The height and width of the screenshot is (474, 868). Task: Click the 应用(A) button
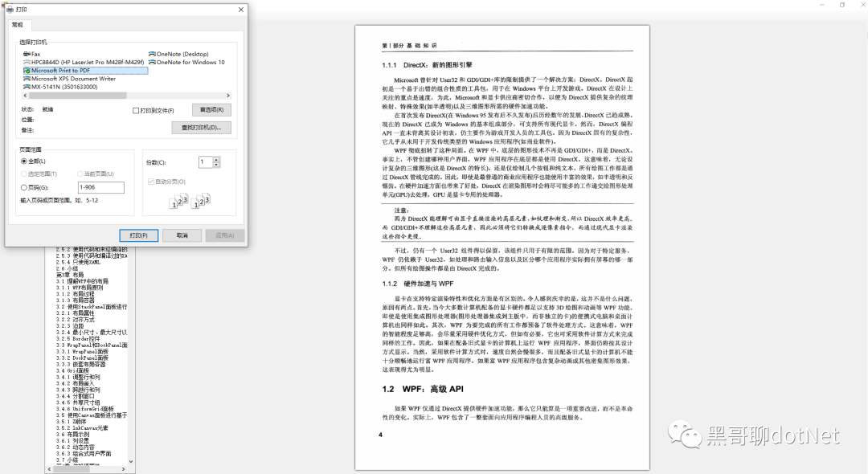(225, 235)
